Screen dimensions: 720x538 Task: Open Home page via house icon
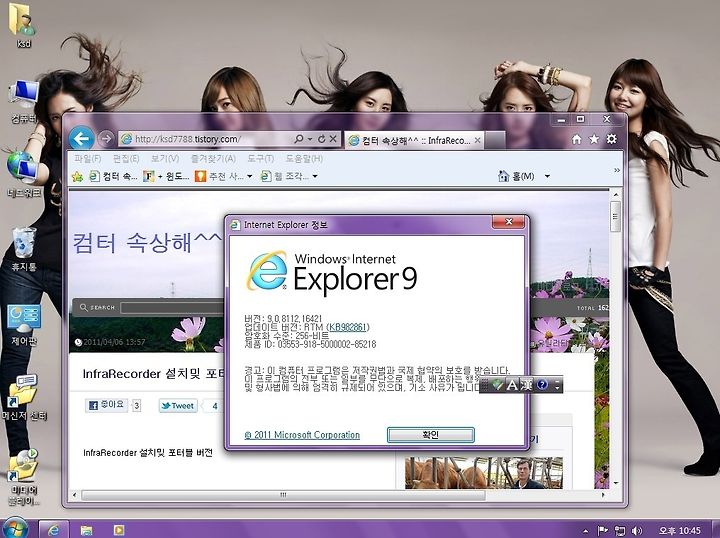(576, 139)
